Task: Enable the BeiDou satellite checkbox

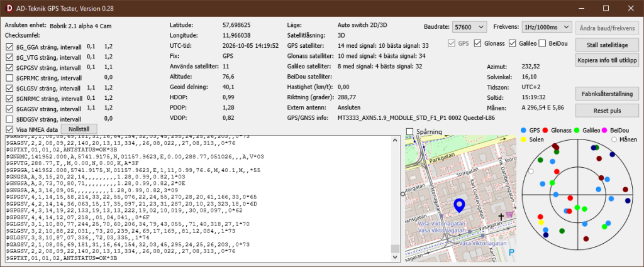Action: pyautogui.click(x=542, y=43)
